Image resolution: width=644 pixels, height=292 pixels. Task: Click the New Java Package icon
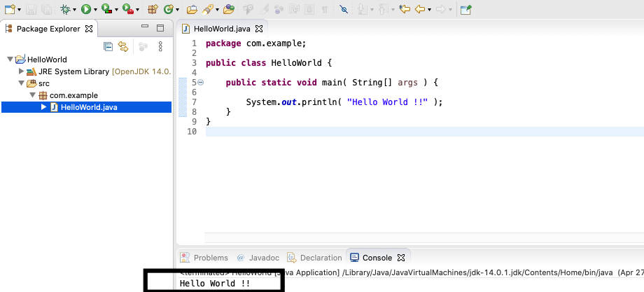coord(153,9)
